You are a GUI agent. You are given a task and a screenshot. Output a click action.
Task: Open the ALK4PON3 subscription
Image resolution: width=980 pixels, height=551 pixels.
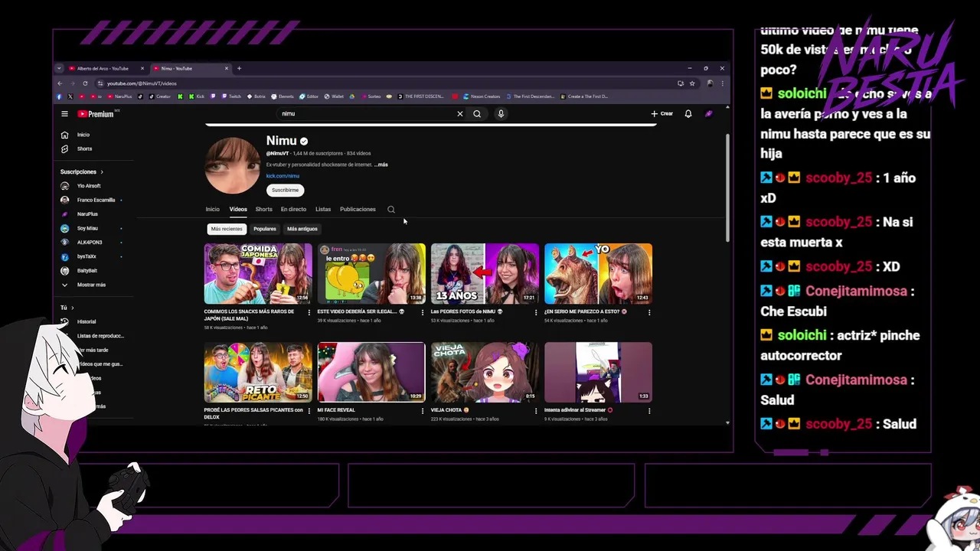pyautogui.click(x=90, y=243)
